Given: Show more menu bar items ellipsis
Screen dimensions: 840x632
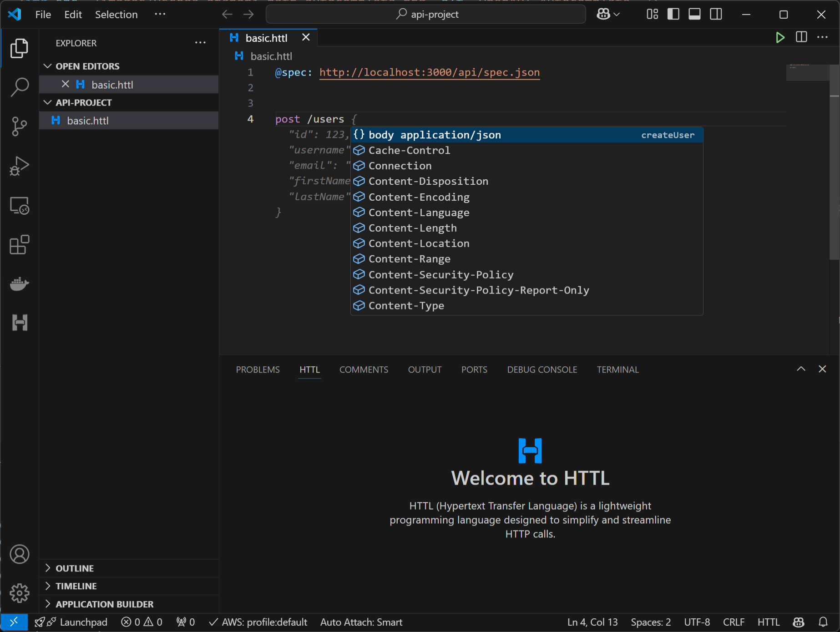Looking at the screenshot, I should (x=160, y=15).
